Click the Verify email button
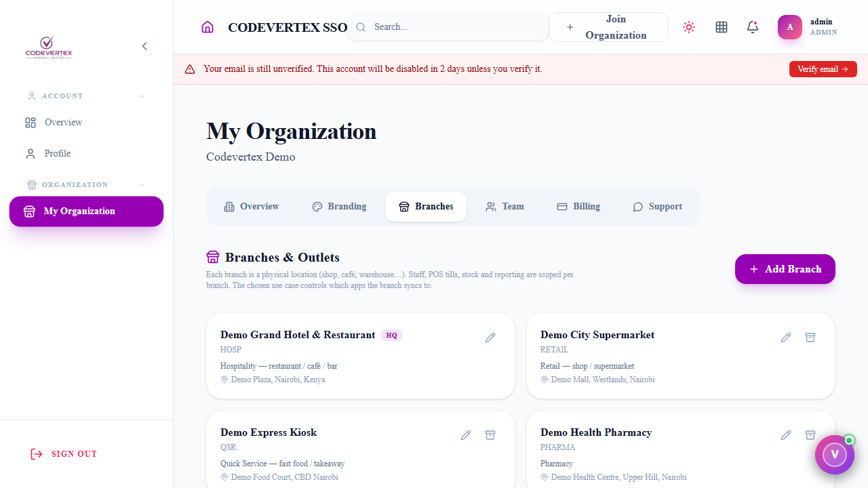The image size is (868, 488). pos(823,69)
